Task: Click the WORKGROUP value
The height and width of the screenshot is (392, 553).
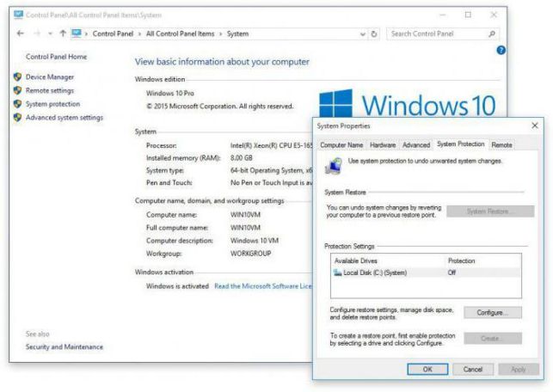Action: (251, 254)
